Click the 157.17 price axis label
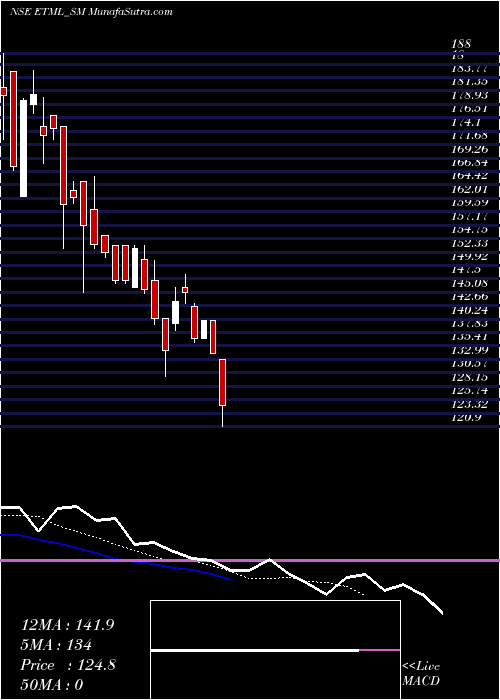500x700 pixels. [469, 216]
